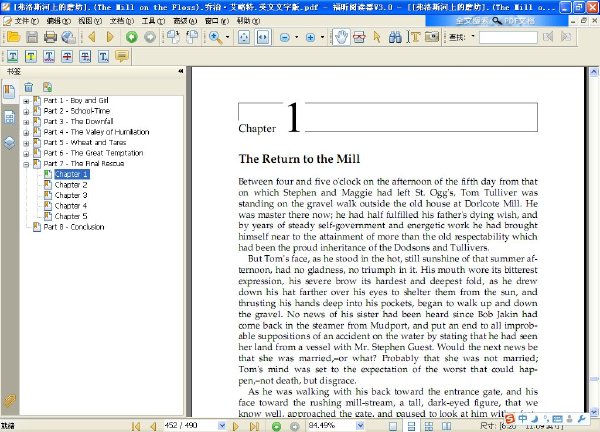The image size is (600, 432).
Task: Open the Bookmarks side panel tab
Action: click(x=9, y=91)
